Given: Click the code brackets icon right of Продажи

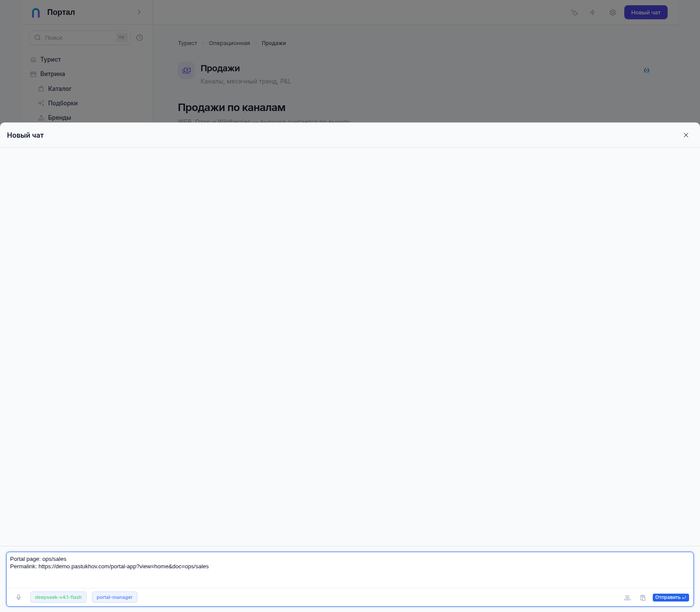Looking at the screenshot, I should 647,70.
